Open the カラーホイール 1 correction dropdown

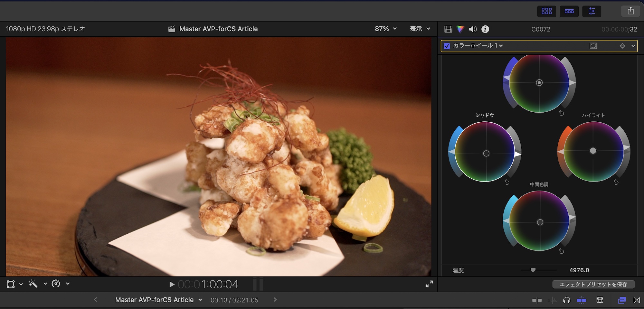[x=478, y=45]
